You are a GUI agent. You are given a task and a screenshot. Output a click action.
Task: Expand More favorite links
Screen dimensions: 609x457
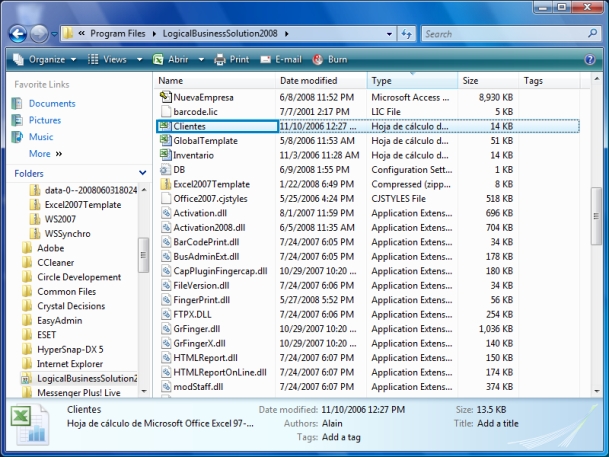[x=45, y=154]
